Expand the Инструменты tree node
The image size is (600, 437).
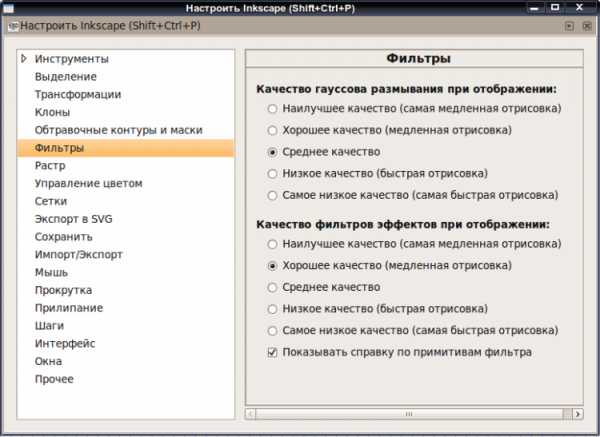pos(24,59)
